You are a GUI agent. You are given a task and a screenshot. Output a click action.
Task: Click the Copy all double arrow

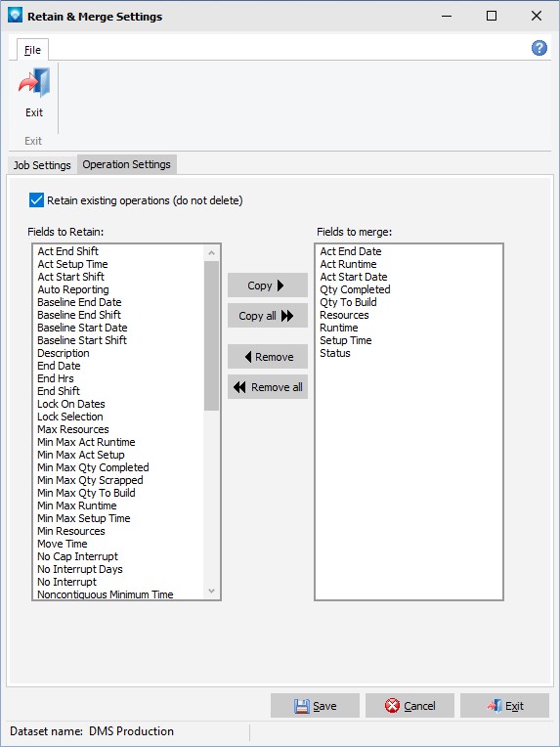pos(287,316)
